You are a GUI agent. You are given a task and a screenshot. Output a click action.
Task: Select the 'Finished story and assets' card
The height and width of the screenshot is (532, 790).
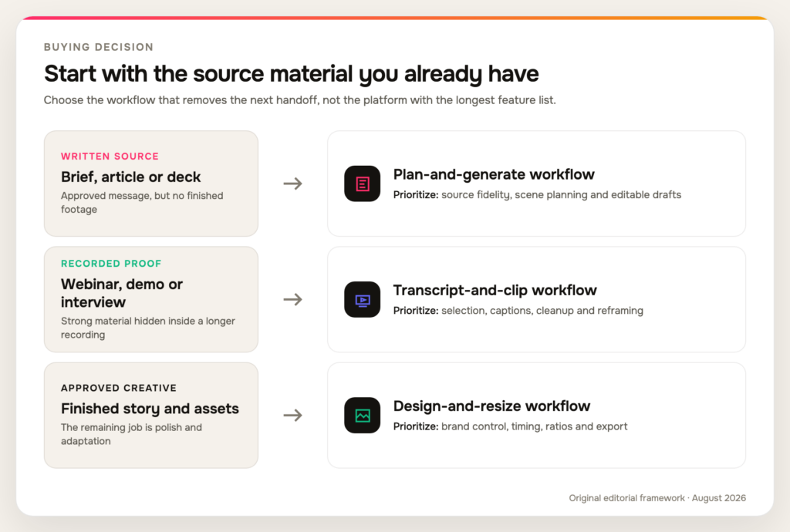coord(151,416)
